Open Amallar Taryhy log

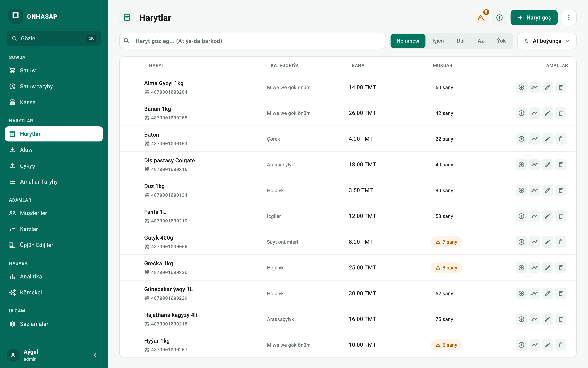pos(54,182)
